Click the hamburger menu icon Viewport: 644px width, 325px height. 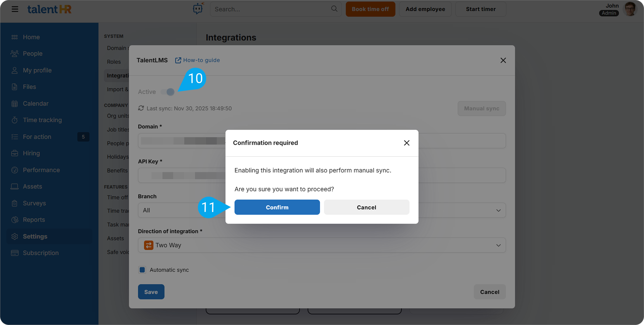click(15, 9)
